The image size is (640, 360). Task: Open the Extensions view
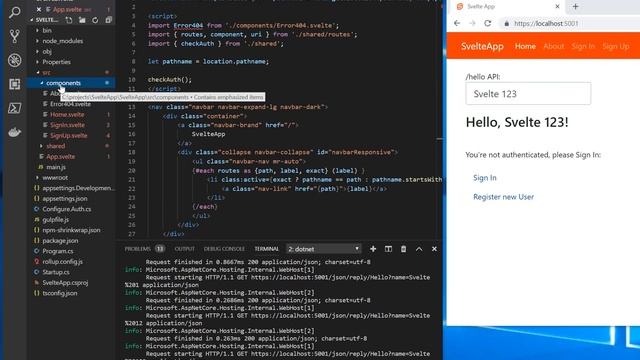(15, 84)
